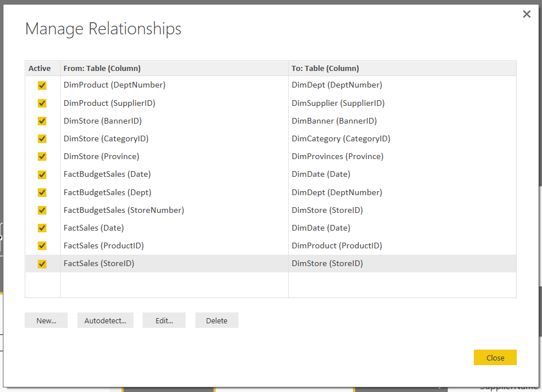Viewport: 542px width, 392px height.
Task: Toggle Active for FactBudgetSales (Date) row
Action: [x=42, y=175]
